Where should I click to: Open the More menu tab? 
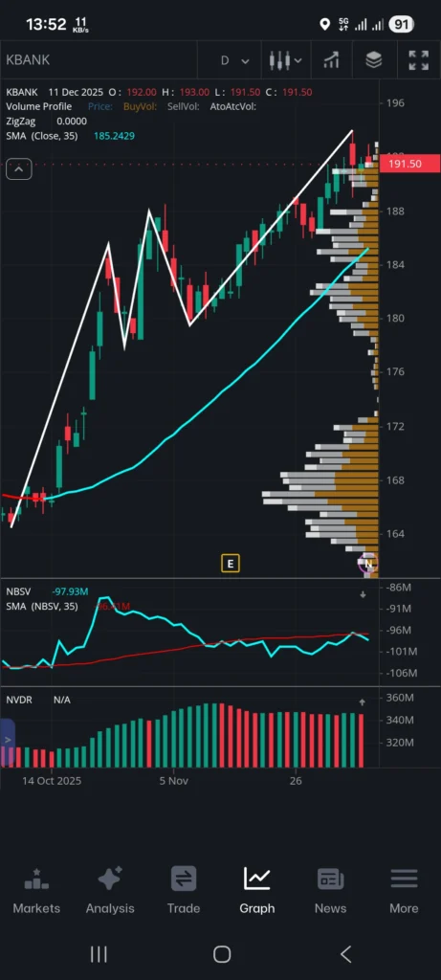[x=404, y=891]
